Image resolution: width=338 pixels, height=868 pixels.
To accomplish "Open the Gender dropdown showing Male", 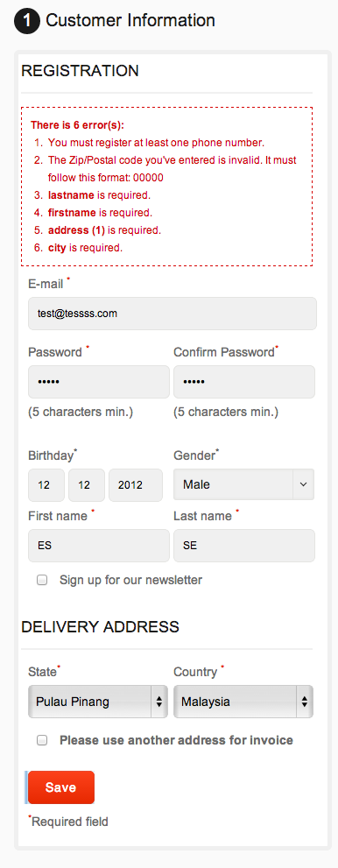I will 244,484.
